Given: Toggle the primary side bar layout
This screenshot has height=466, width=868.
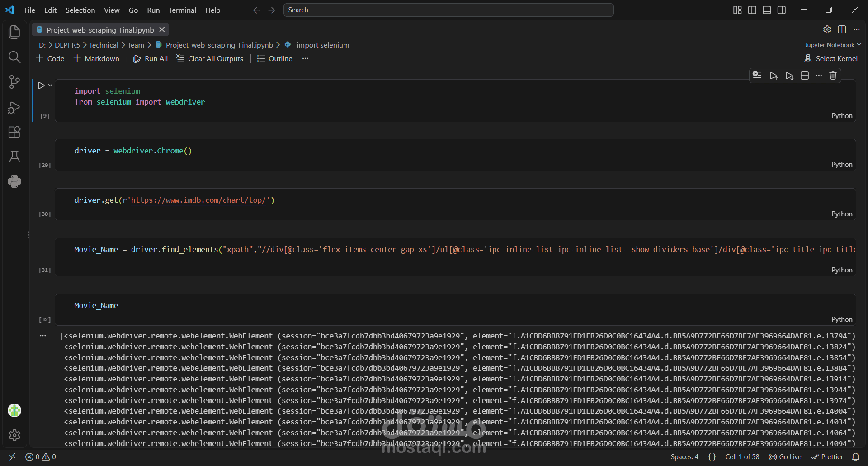Looking at the screenshot, I should point(752,10).
